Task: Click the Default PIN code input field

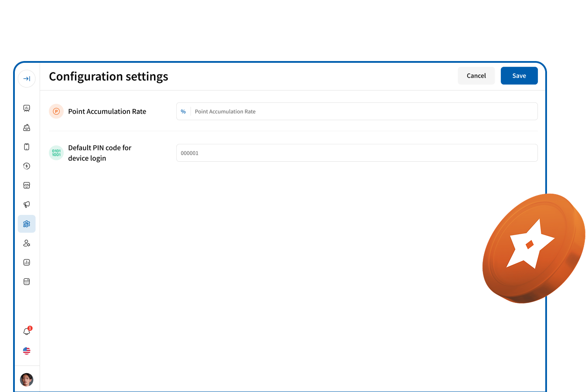Action: 356,153
